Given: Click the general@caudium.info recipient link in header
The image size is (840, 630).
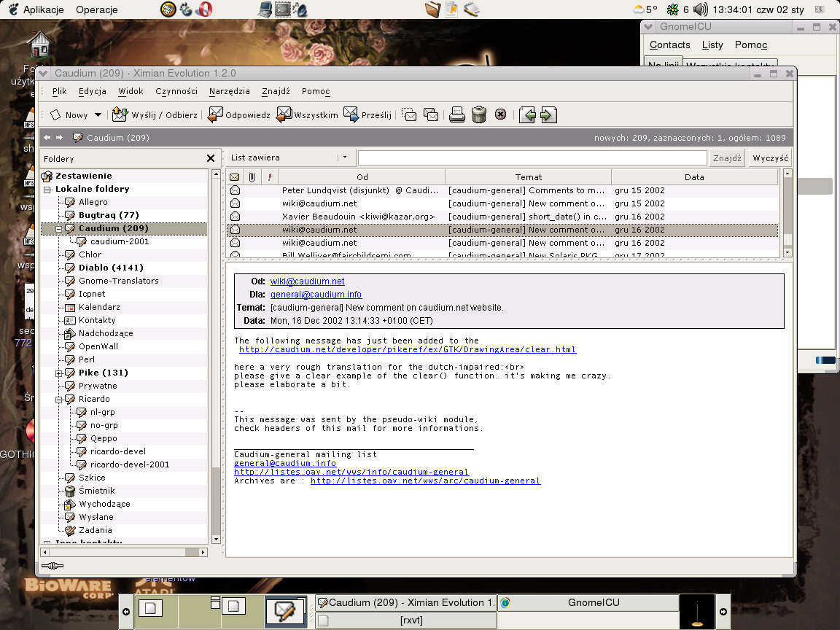Looking at the screenshot, I should [x=316, y=295].
